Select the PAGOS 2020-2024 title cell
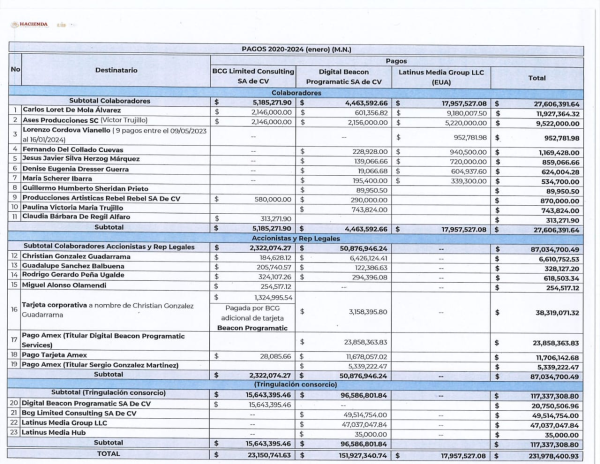The image size is (600, 464). coord(296,49)
